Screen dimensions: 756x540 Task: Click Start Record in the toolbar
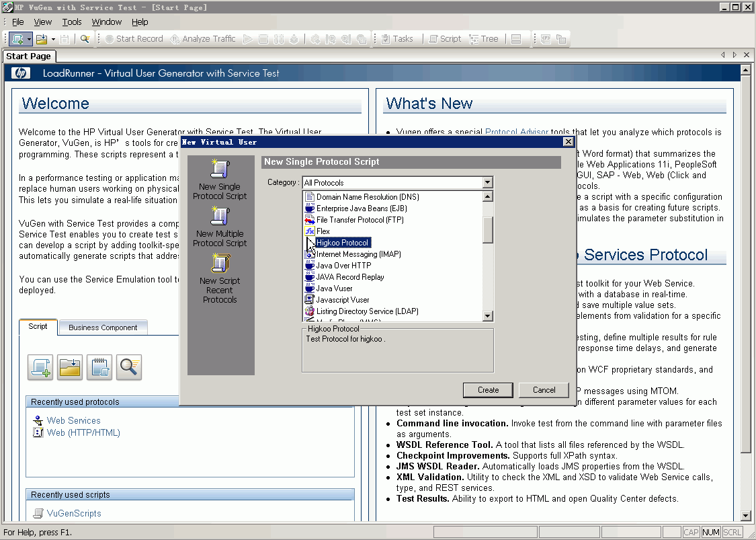click(x=134, y=39)
